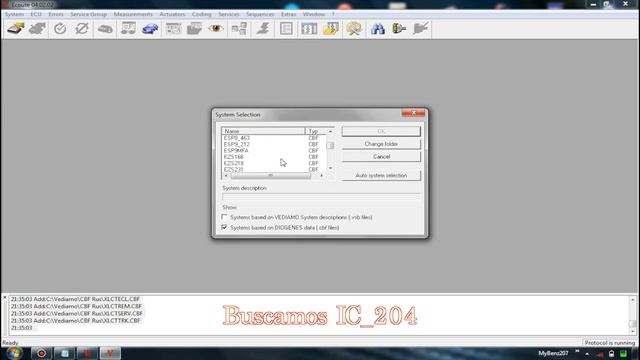The width and height of the screenshot is (640, 360).
Task: Click the yellow plug connector icon
Action: 399,29
